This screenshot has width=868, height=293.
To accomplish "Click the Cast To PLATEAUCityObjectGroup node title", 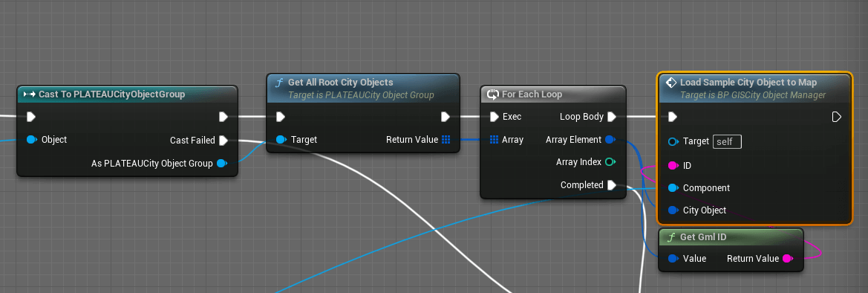I will [111, 94].
